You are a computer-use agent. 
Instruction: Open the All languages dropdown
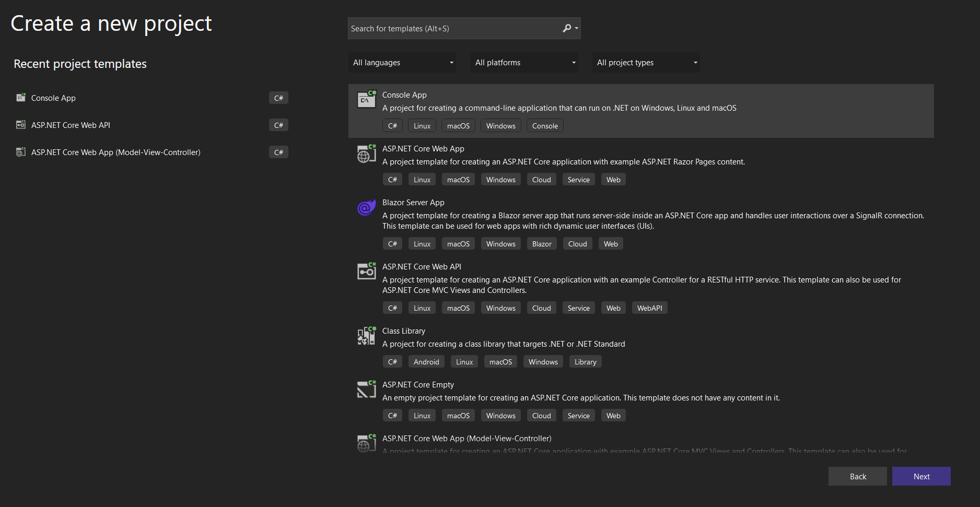pyautogui.click(x=402, y=63)
